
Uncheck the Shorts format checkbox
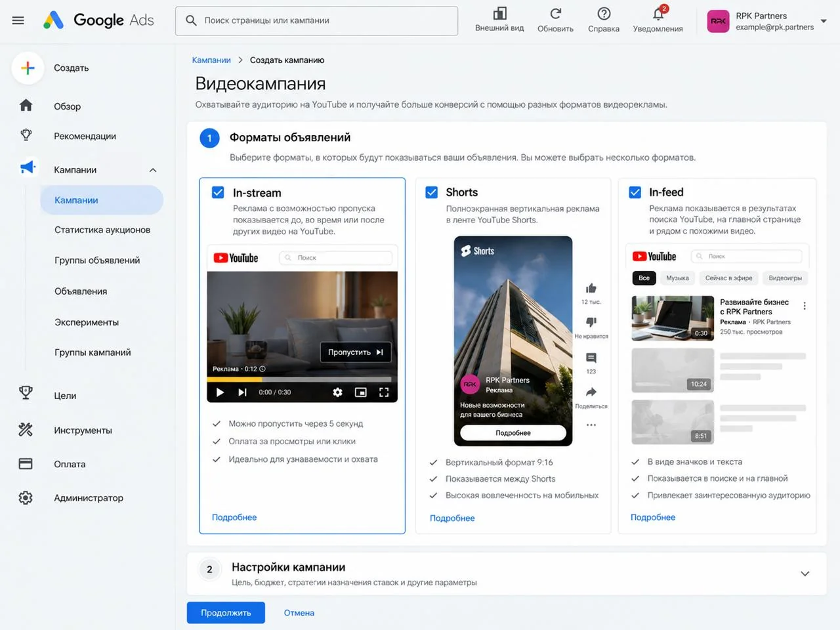[431, 192]
